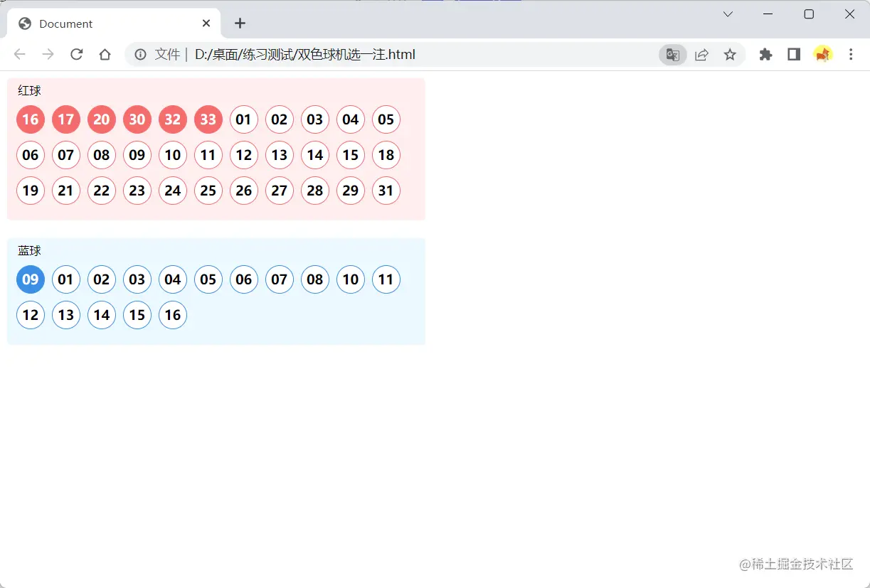Select red ball 13

click(x=280, y=155)
